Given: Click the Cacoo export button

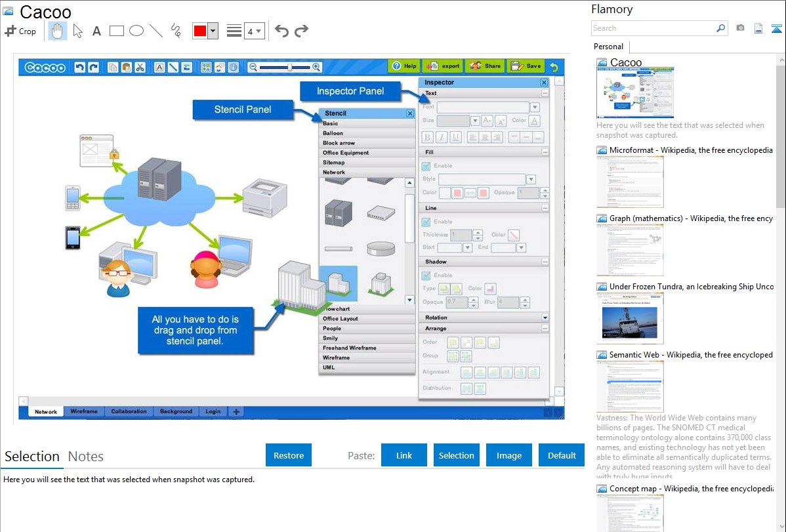Looking at the screenshot, I should [x=443, y=66].
